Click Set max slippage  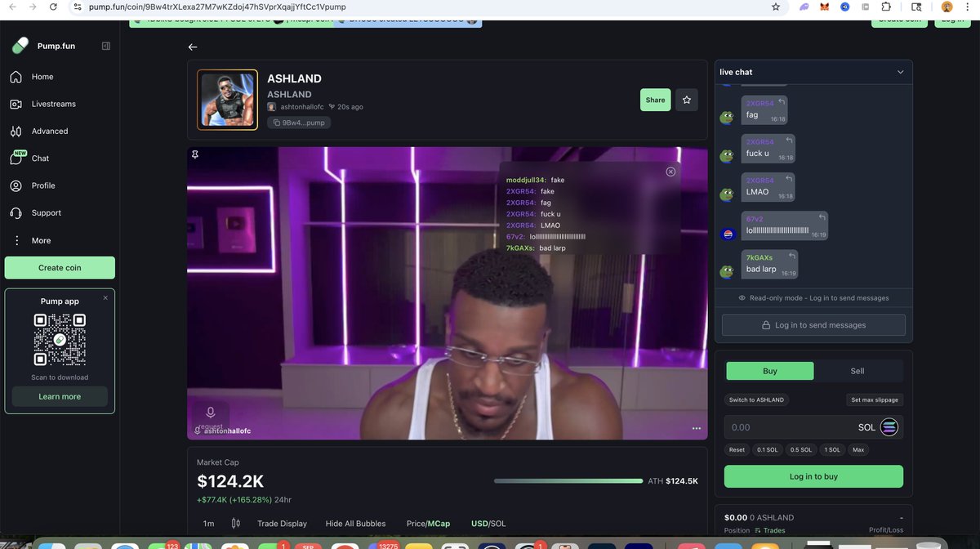point(875,400)
